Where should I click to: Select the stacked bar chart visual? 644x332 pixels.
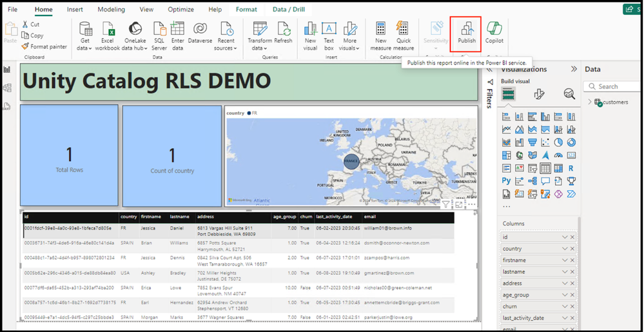tap(506, 117)
